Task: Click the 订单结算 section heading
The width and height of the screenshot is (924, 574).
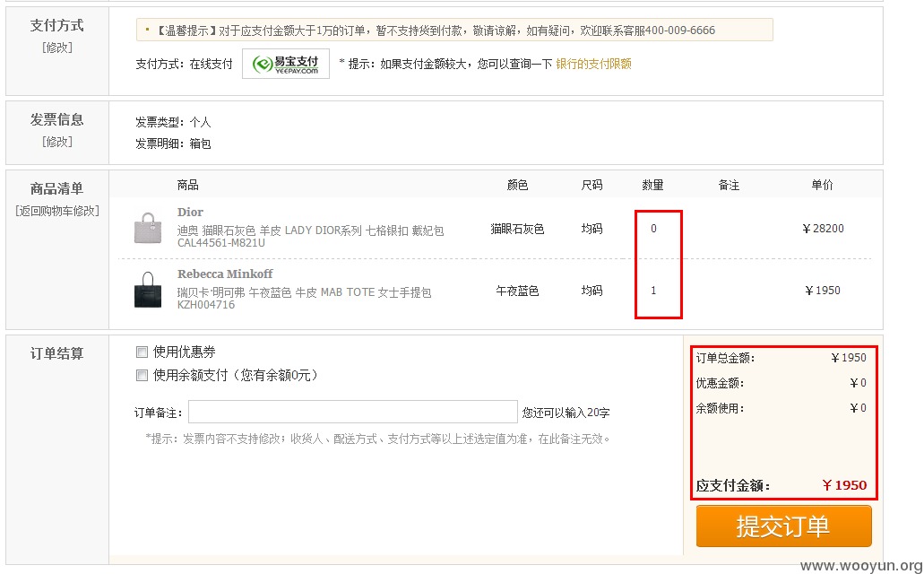Action: point(57,353)
